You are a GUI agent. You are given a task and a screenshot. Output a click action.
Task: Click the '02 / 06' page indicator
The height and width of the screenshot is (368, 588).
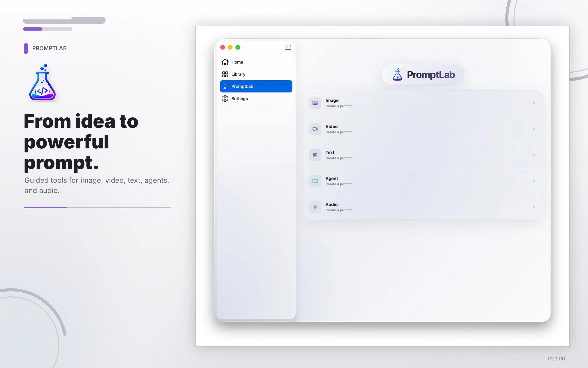click(556, 359)
